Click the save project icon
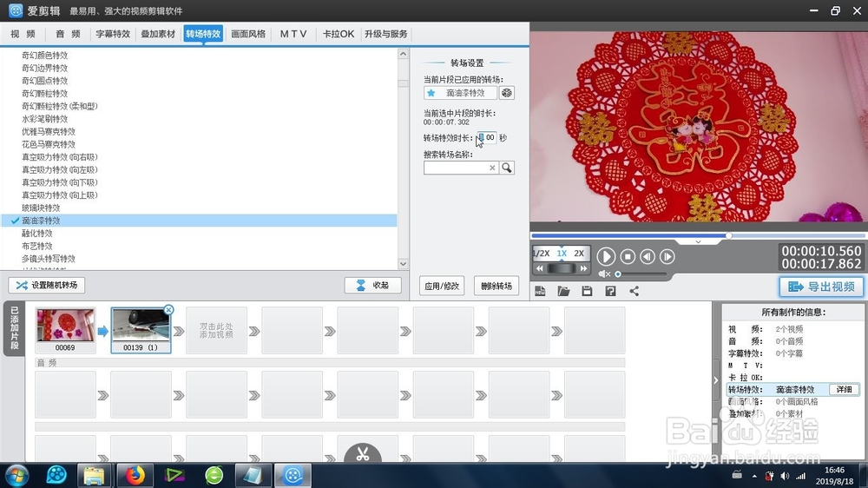868x488 pixels. click(x=587, y=291)
